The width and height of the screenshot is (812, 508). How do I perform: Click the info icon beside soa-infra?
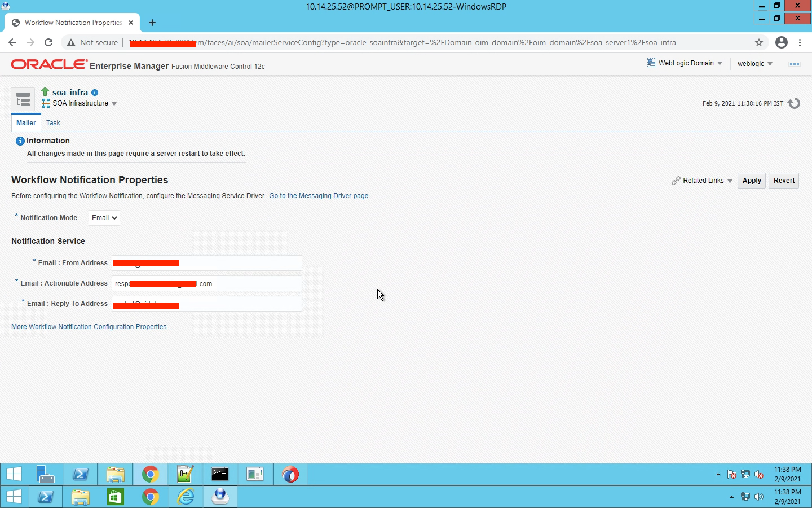click(x=94, y=93)
